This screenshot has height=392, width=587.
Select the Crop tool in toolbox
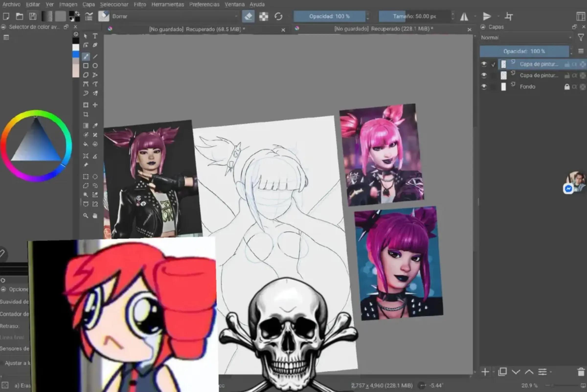point(86,115)
